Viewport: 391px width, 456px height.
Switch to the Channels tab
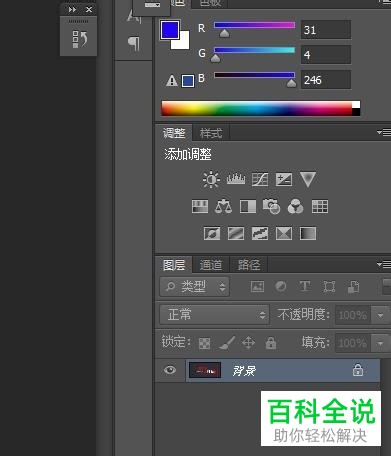point(211,265)
